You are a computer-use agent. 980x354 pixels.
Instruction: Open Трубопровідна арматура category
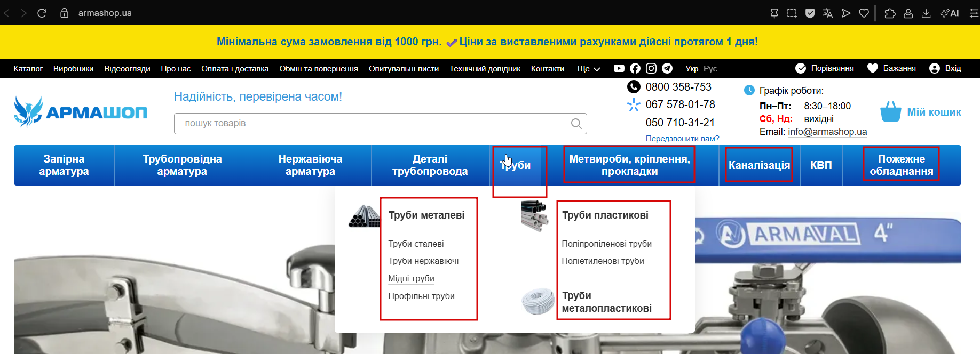tap(182, 165)
